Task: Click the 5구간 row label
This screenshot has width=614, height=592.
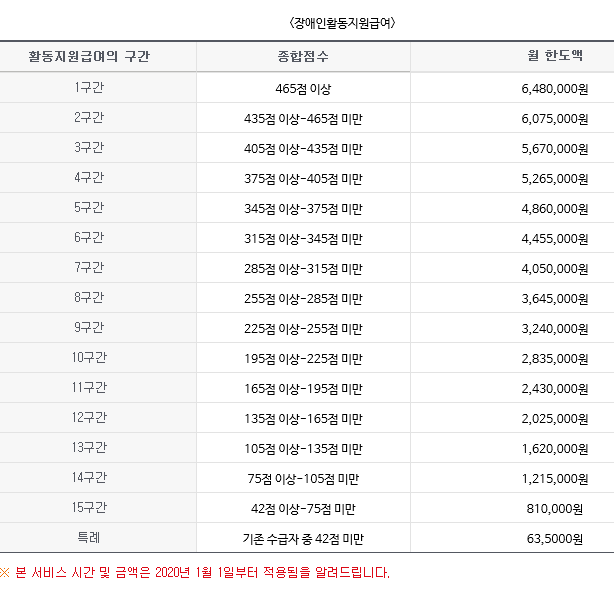Action: point(89,208)
